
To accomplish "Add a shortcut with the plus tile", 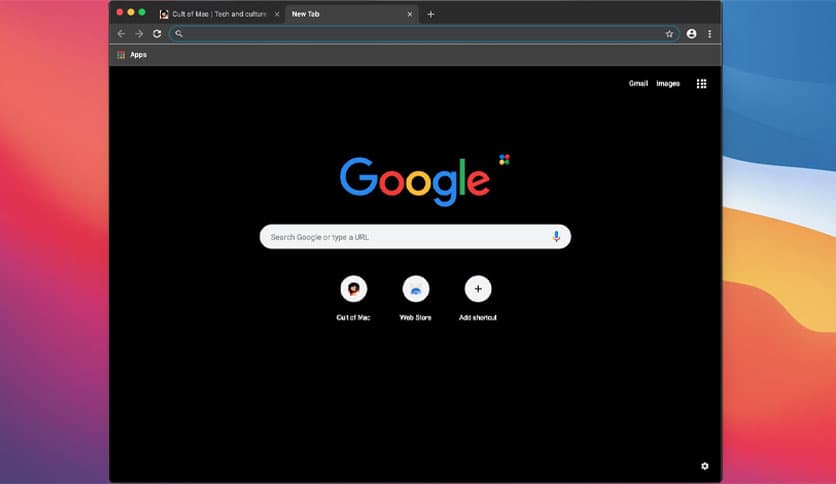I will tap(478, 298).
